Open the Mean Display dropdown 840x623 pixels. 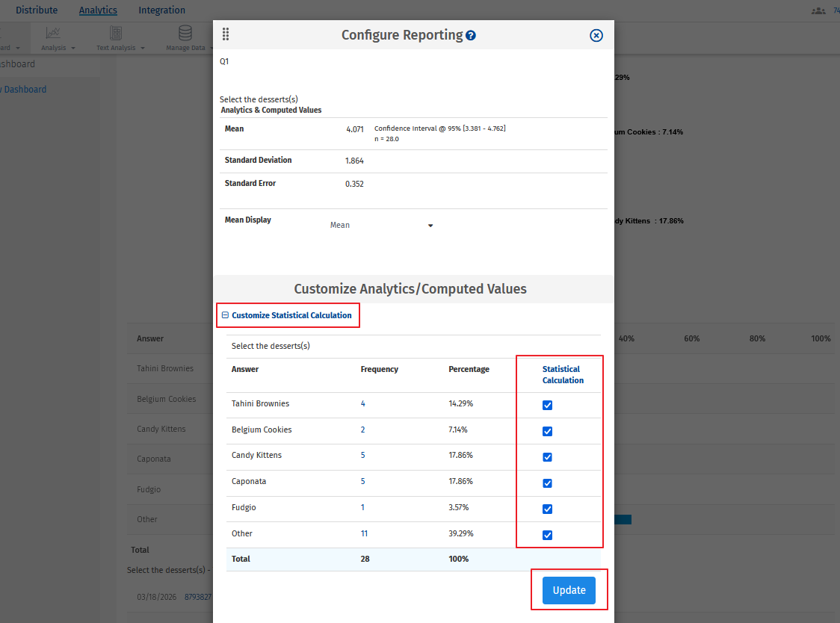click(x=430, y=225)
